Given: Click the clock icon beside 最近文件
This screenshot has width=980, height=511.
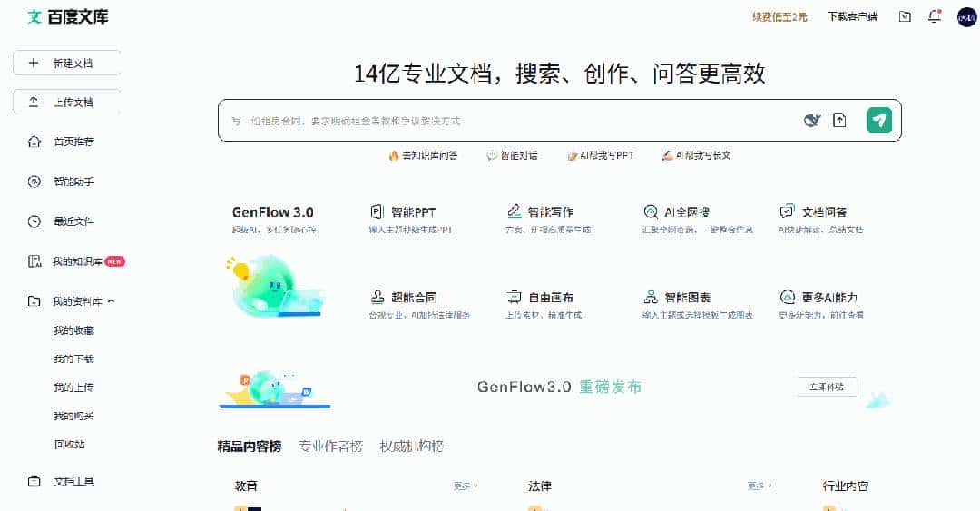Looking at the screenshot, I should (34, 221).
